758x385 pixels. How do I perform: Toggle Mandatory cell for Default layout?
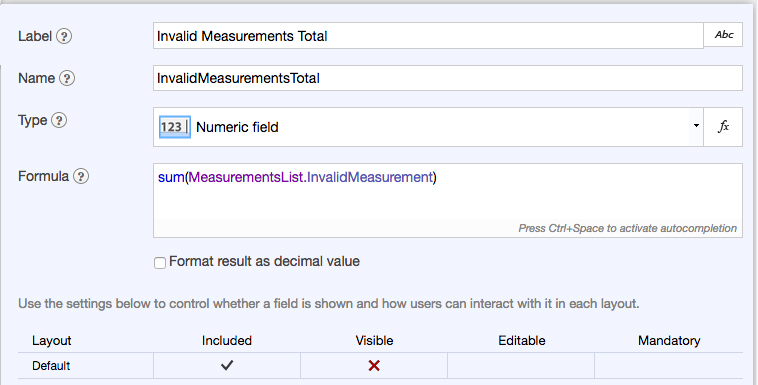(x=669, y=366)
